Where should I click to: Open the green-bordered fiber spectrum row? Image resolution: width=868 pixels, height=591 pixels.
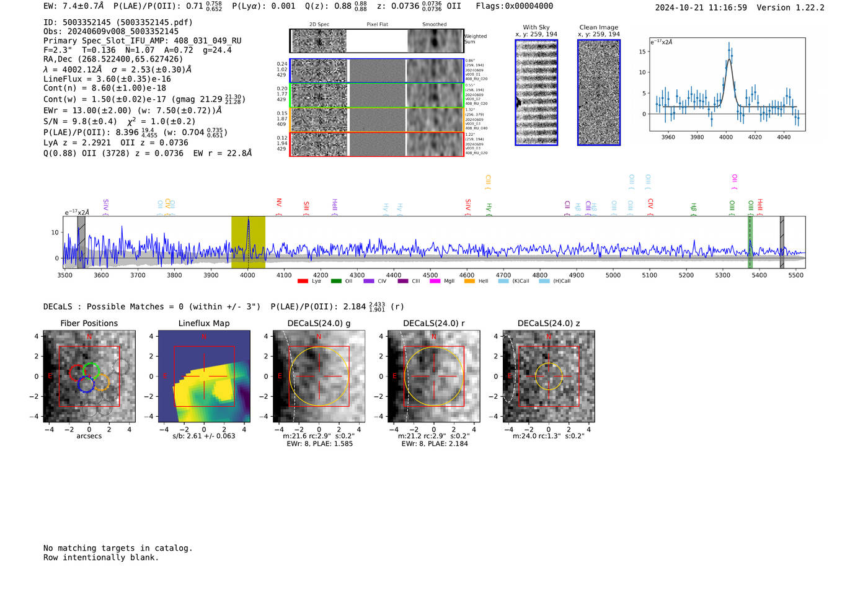coord(377,95)
